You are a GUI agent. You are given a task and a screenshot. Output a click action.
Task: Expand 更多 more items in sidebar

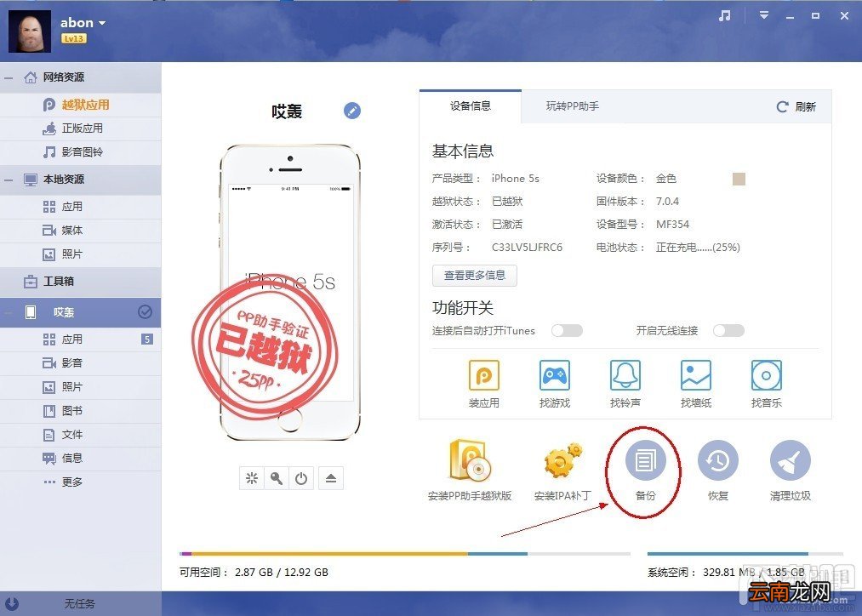[80, 482]
